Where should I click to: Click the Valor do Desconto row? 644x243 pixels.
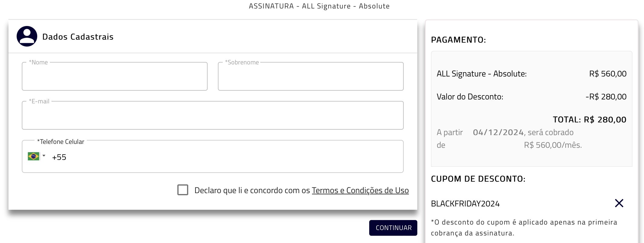click(x=531, y=97)
